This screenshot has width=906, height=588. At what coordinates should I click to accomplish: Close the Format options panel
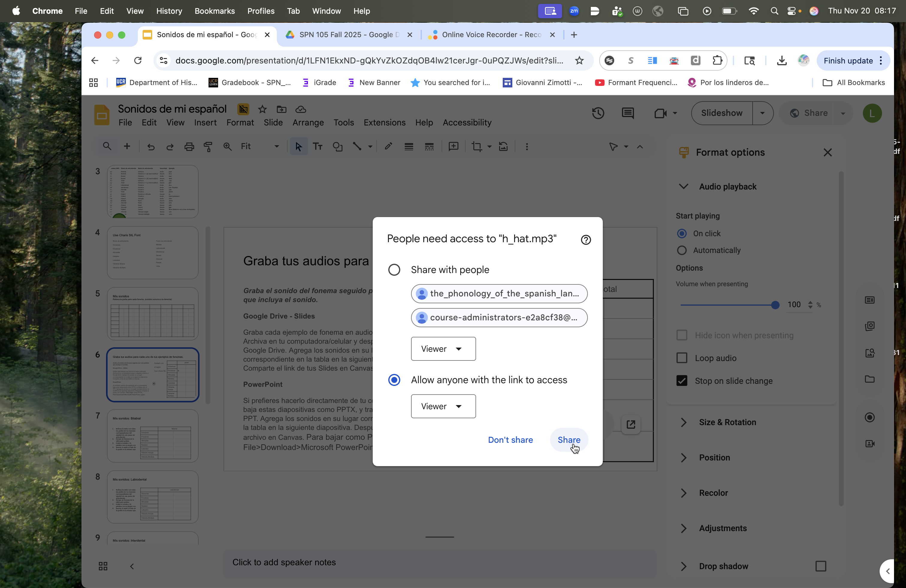point(827,152)
